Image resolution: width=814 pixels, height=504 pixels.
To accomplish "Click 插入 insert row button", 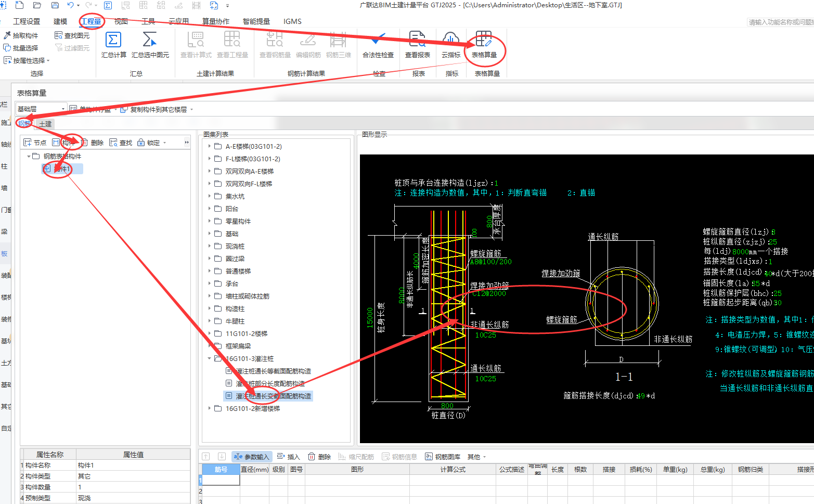I will click(x=289, y=457).
